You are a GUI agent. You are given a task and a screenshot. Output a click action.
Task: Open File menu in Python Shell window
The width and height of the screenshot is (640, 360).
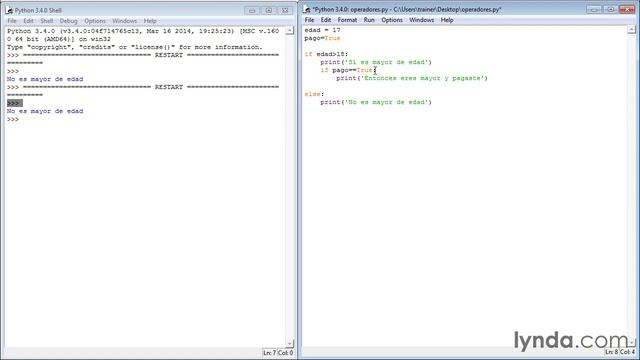coord(12,21)
